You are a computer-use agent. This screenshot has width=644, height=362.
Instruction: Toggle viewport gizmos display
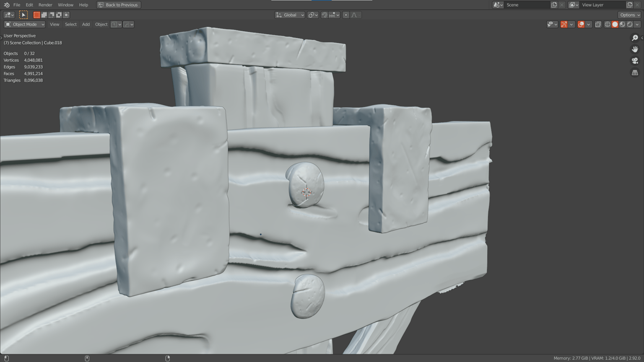tap(564, 24)
